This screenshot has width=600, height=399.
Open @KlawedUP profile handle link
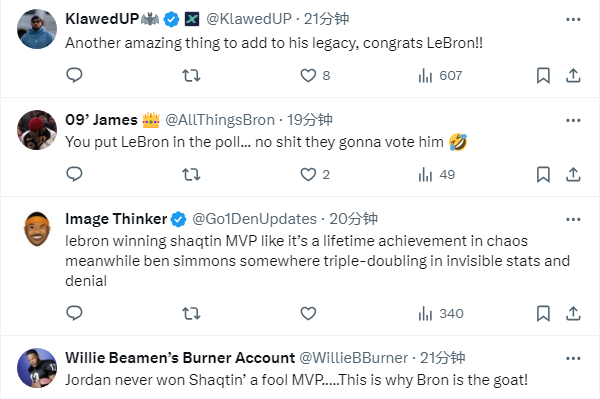pyautogui.click(x=249, y=19)
